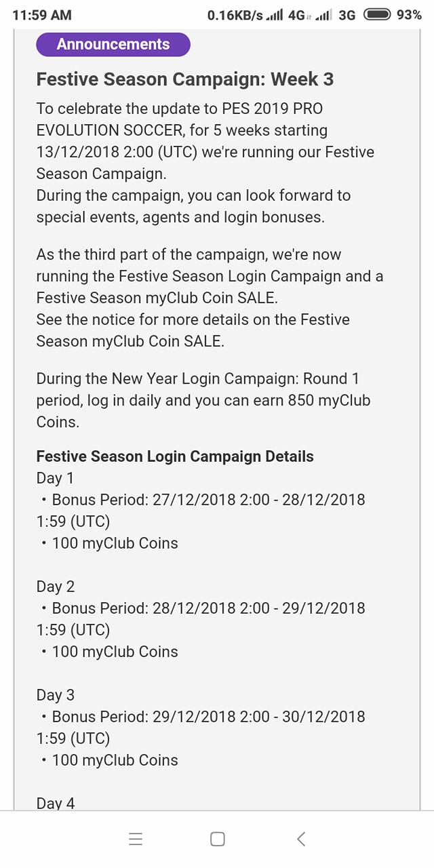The image size is (434, 868).
Task: Tap Day 1 bonus period 27/12/2018 line
Action: pos(201,511)
